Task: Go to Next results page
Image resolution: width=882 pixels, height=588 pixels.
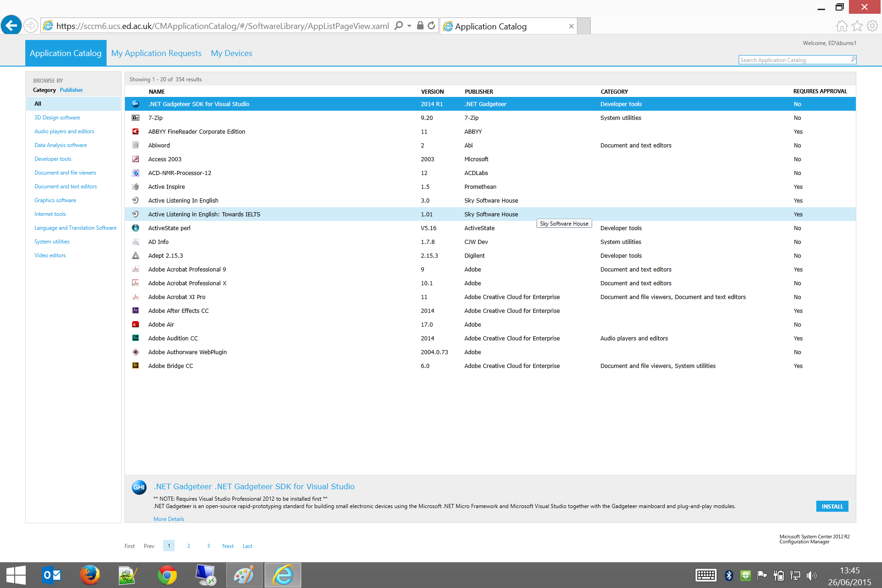Action: point(228,546)
